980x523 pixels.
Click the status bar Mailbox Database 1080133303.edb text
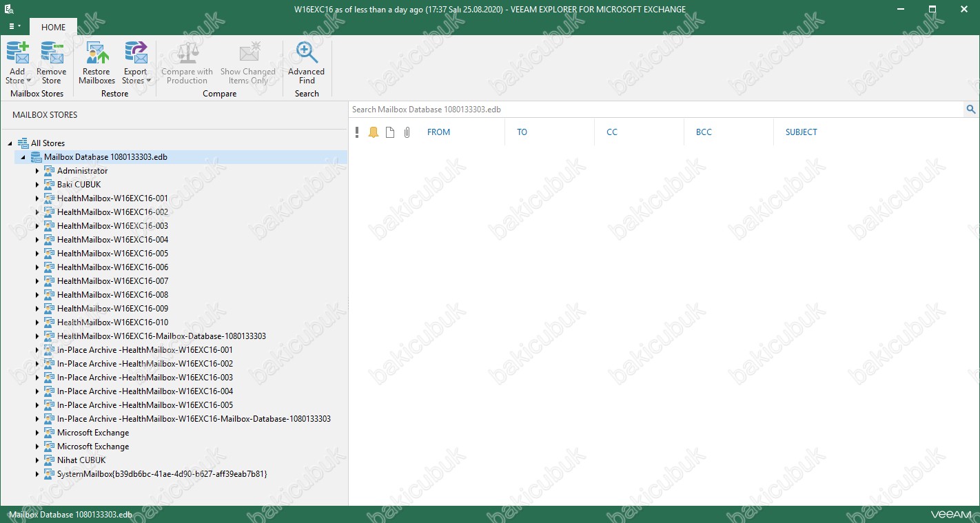(70, 515)
